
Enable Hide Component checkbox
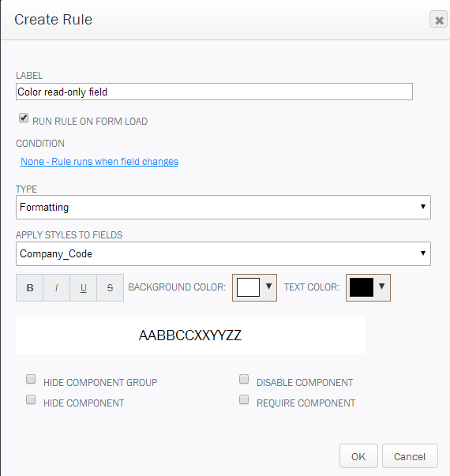(x=31, y=399)
